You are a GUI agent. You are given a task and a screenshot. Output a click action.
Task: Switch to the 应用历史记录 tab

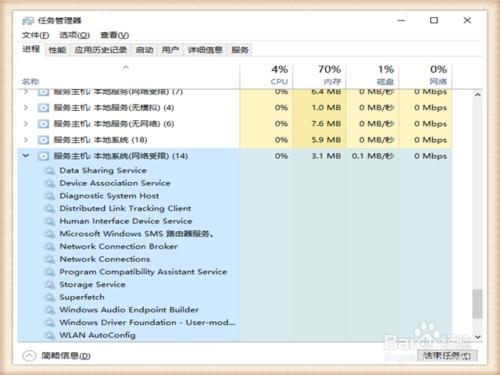[x=101, y=50]
